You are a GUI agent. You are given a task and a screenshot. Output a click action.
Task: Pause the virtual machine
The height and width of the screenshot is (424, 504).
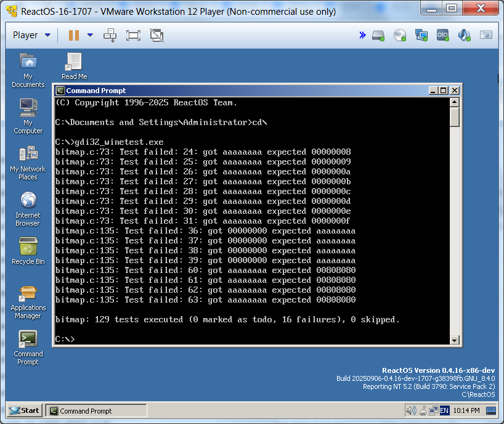coord(74,35)
